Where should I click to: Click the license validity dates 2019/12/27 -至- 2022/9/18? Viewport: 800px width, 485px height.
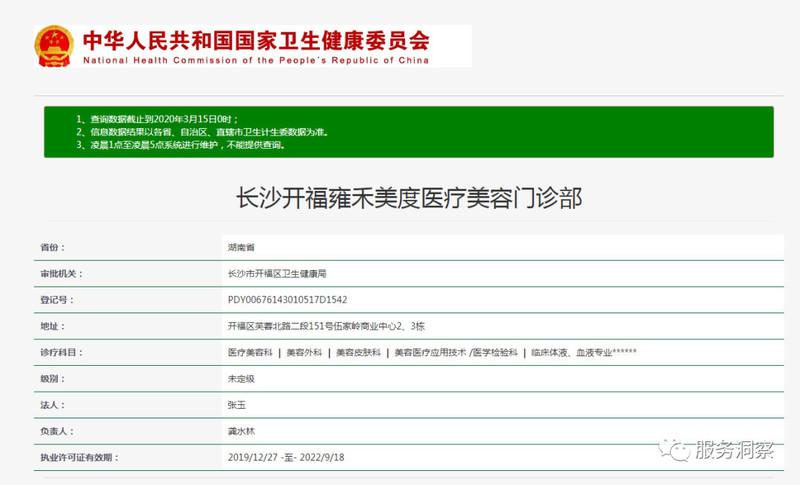[288, 457]
